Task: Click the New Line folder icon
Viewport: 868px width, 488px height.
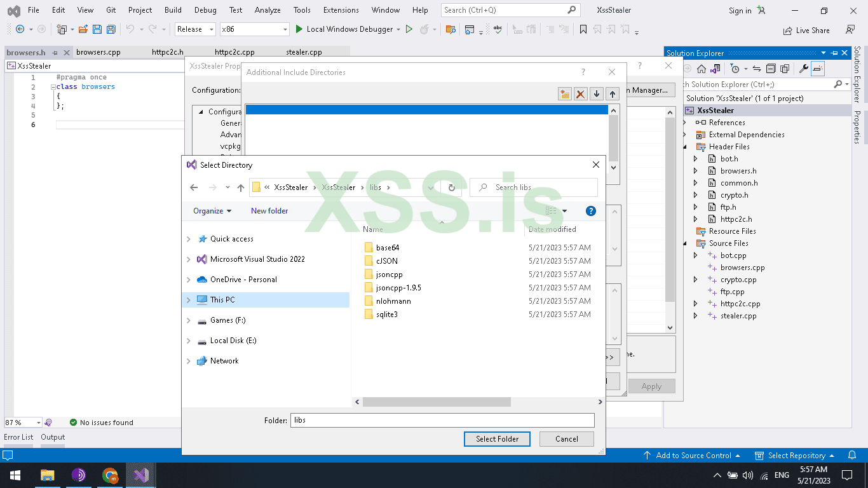Action: (564, 94)
